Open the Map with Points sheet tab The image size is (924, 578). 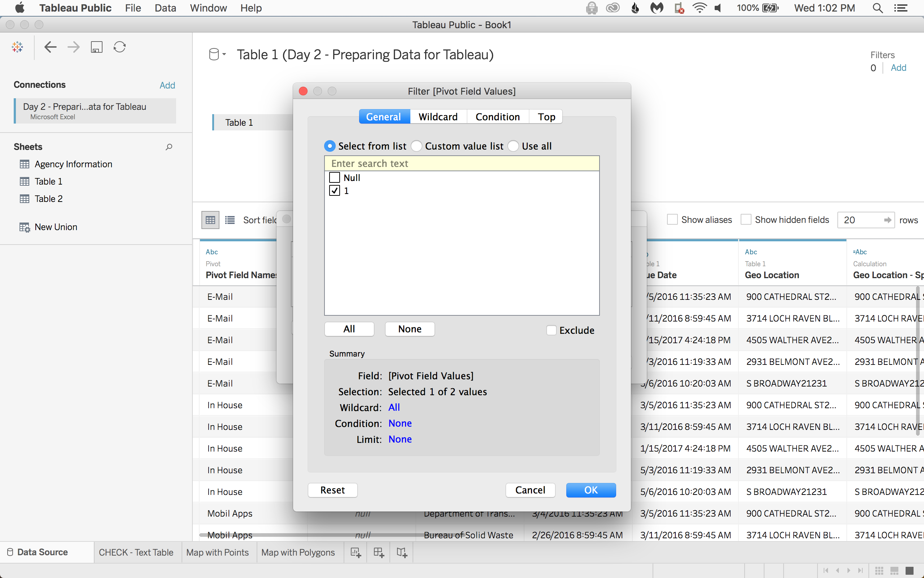[218, 552]
